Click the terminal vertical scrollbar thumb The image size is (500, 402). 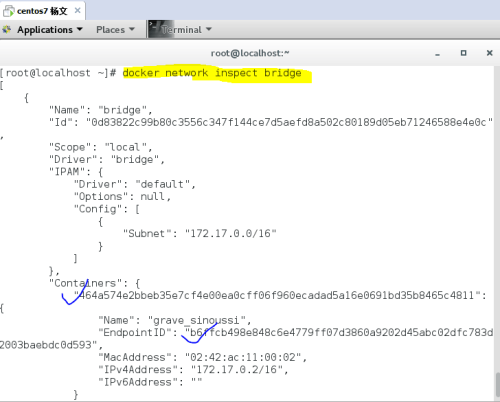pyautogui.click(x=497, y=385)
